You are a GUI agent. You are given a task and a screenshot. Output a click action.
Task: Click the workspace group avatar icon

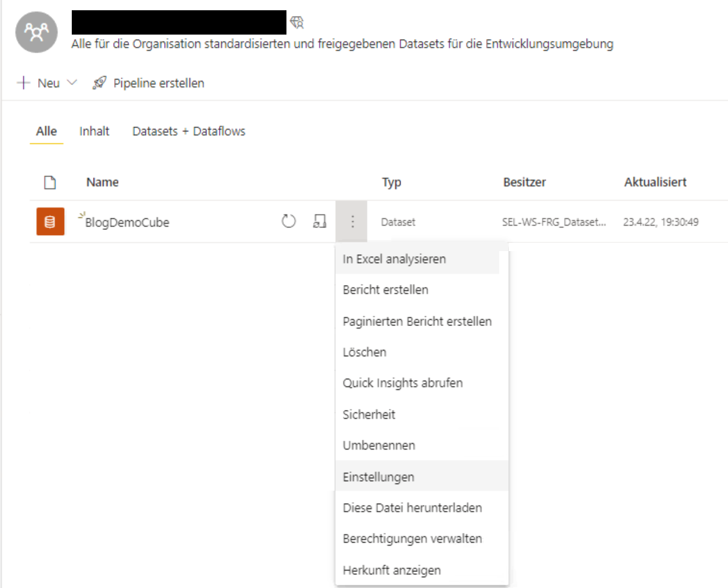click(x=37, y=32)
